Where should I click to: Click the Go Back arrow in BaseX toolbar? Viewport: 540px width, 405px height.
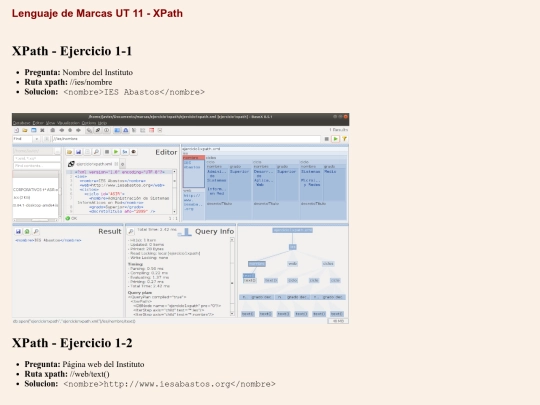pyautogui.click(x=62, y=131)
